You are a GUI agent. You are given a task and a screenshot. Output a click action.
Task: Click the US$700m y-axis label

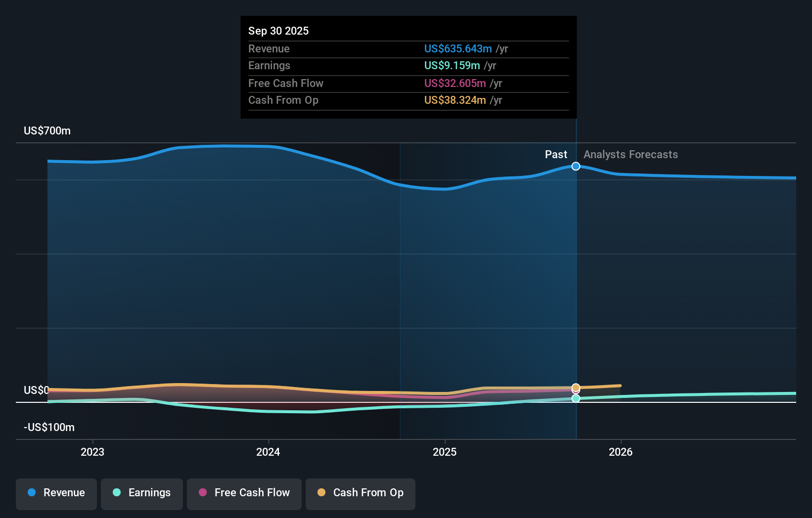click(x=47, y=131)
